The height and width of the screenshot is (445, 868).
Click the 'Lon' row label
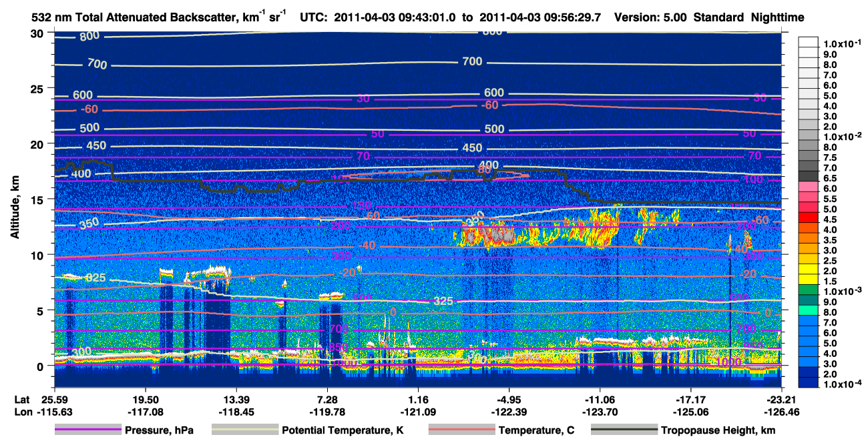click(23, 411)
